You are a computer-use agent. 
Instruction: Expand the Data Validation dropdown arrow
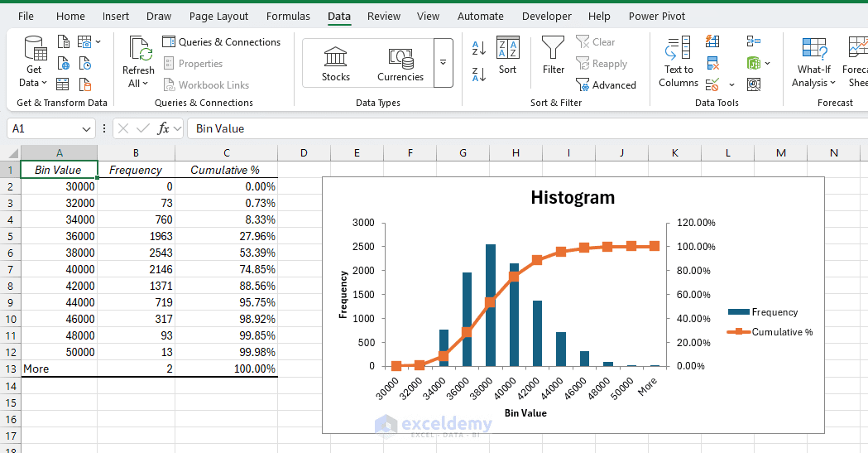731,84
